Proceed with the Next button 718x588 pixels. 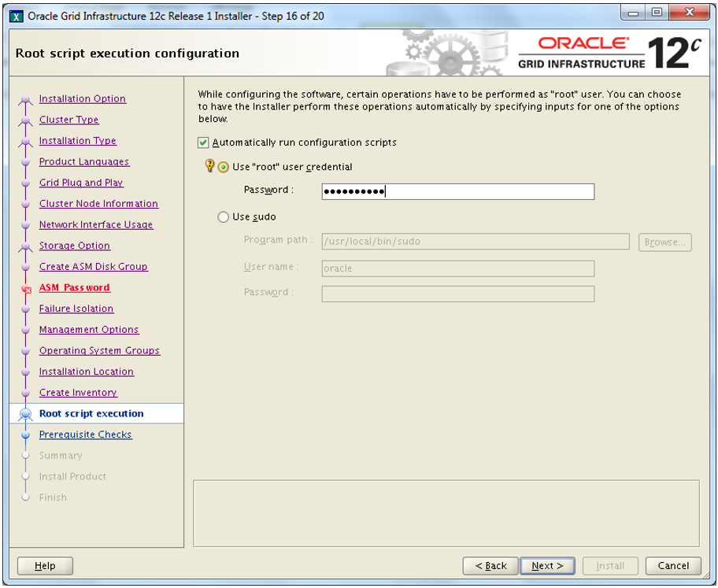[548, 566]
